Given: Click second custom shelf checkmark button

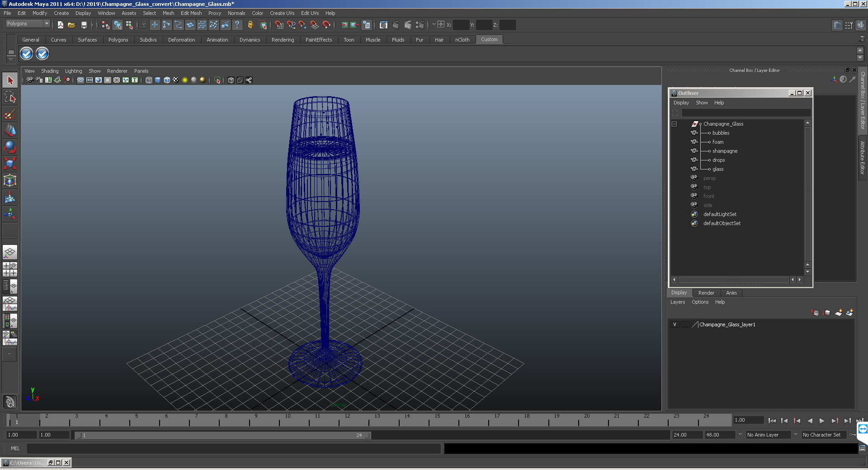Looking at the screenshot, I should pyautogui.click(x=42, y=54).
